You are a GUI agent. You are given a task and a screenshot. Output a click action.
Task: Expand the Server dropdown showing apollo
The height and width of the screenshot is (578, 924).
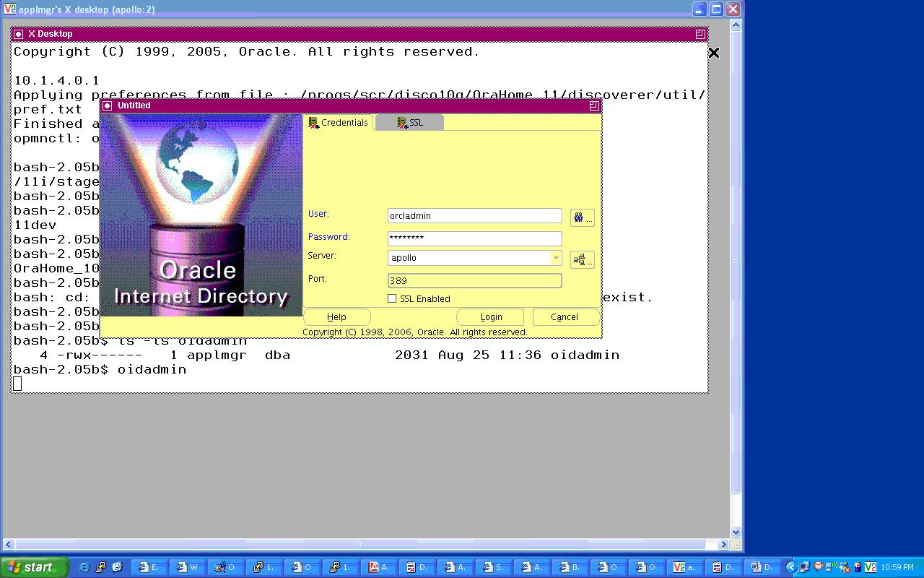[x=555, y=258]
